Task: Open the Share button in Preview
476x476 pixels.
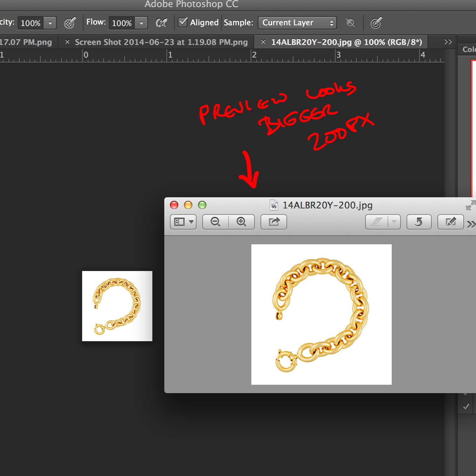Action: pos(274,222)
